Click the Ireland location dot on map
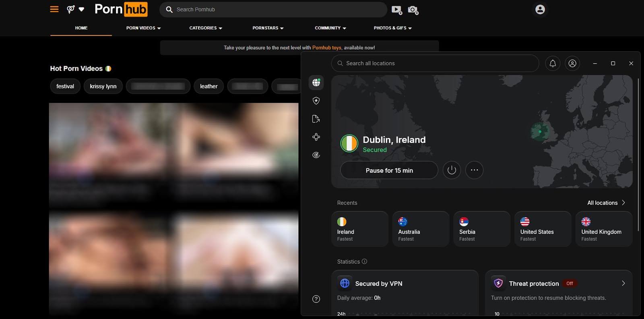The width and height of the screenshot is (644, 319). pos(540,132)
